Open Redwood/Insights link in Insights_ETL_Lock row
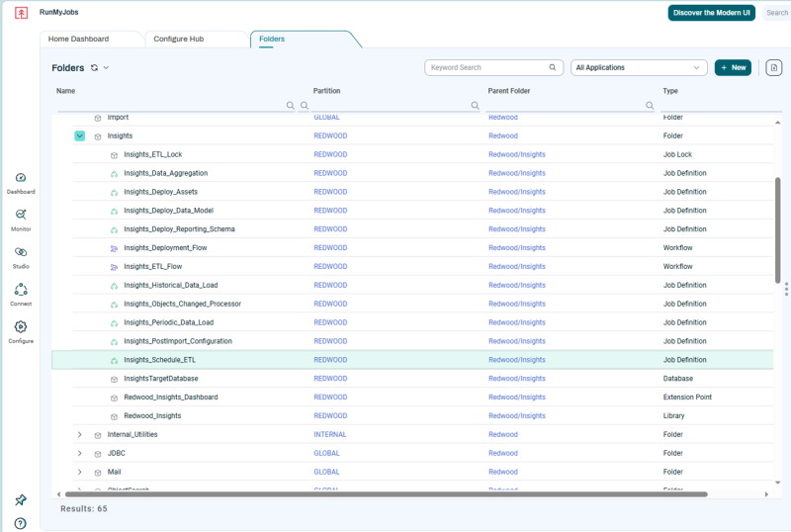The height and width of the screenshot is (532, 791). point(516,154)
